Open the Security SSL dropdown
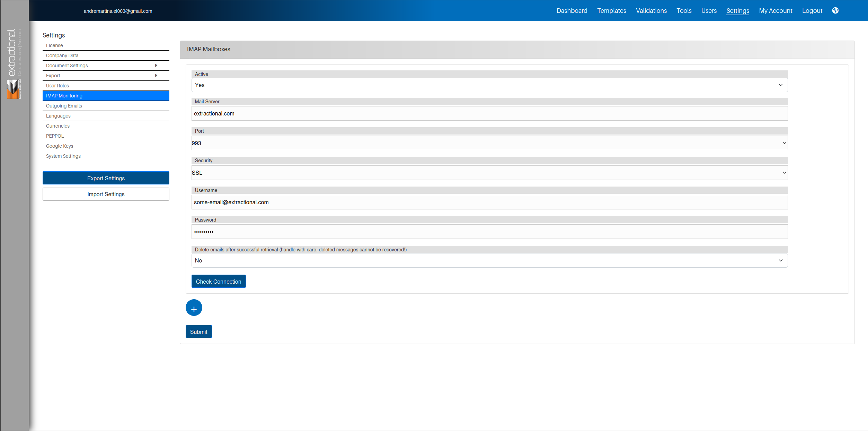The height and width of the screenshot is (431, 868). (x=489, y=173)
